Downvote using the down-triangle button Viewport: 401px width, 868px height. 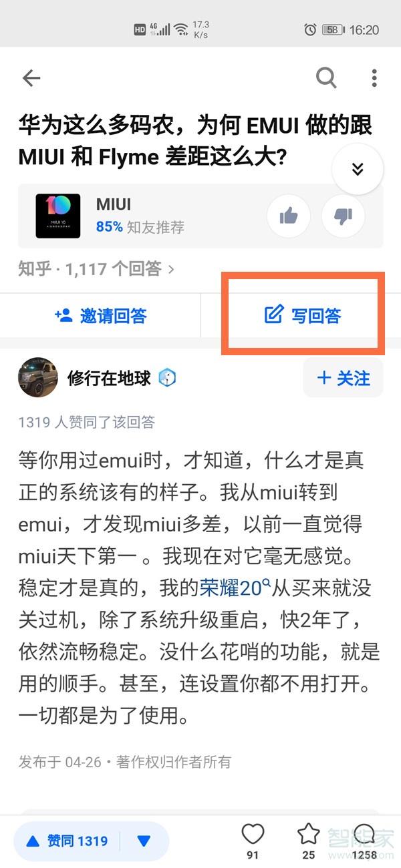pos(144,841)
